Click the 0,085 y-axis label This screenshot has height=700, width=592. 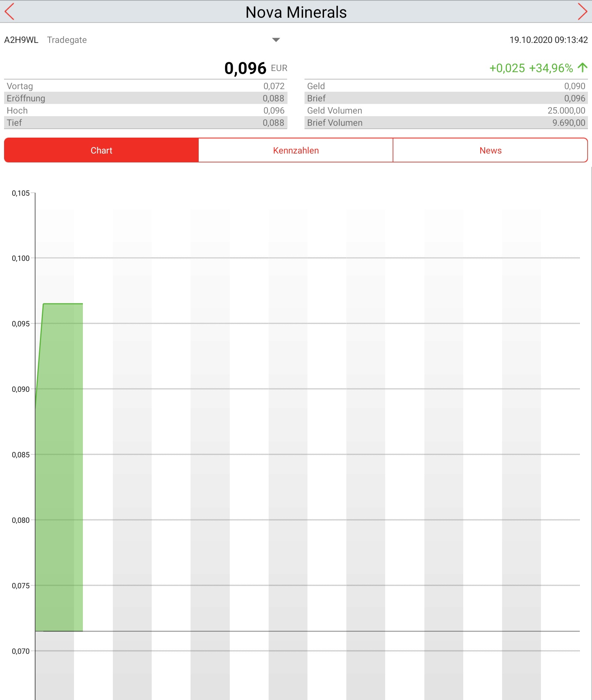(21, 455)
